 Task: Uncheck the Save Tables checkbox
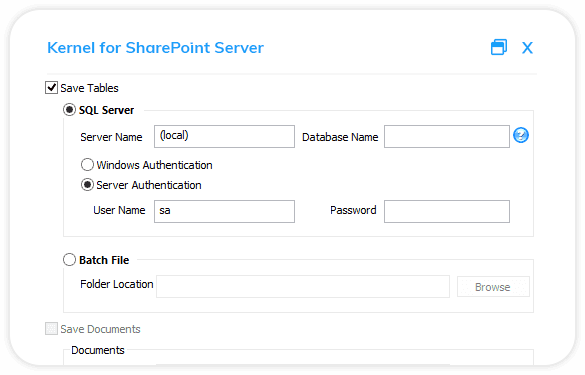pos(51,88)
